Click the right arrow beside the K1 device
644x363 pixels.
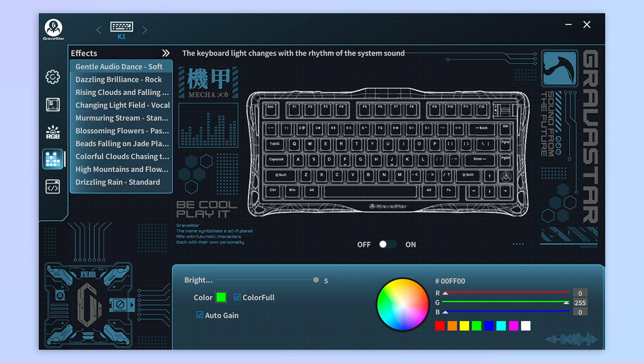click(144, 29)
